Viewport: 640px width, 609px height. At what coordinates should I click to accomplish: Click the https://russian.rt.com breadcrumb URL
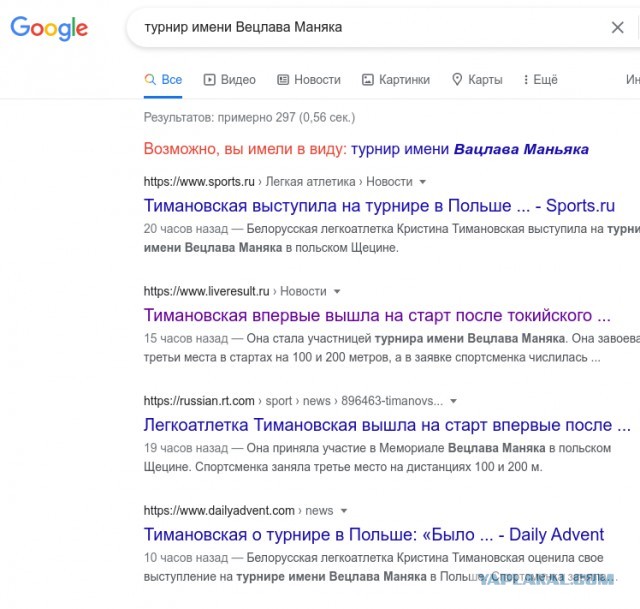click(199, 401)
